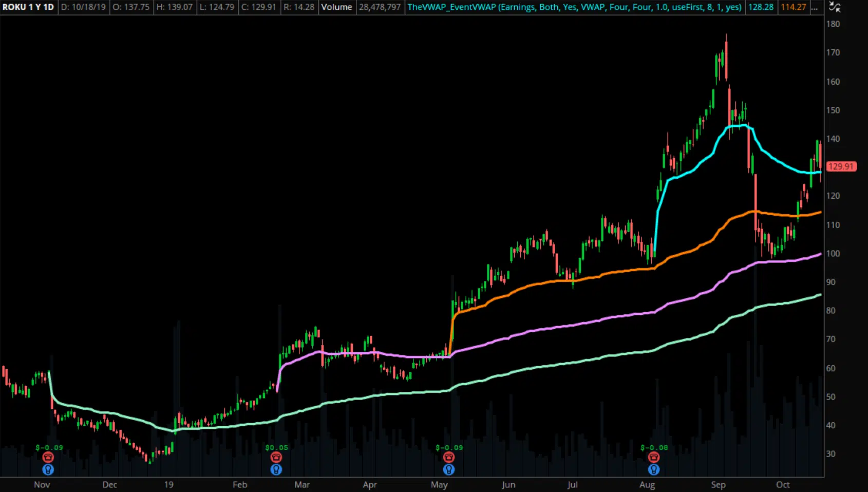Click the Nov label on time axis
The image size is (868, 492).
click(x=42, y=485)
